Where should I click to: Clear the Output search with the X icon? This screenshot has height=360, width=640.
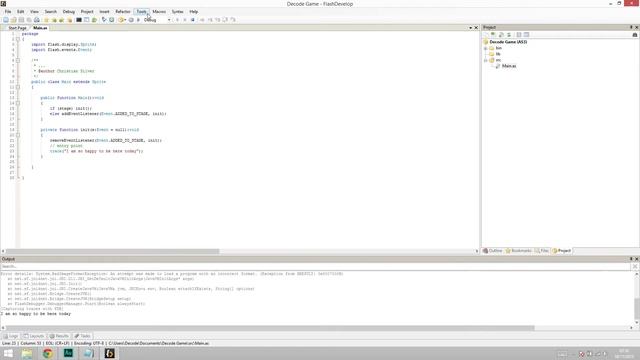coord(635,266)
